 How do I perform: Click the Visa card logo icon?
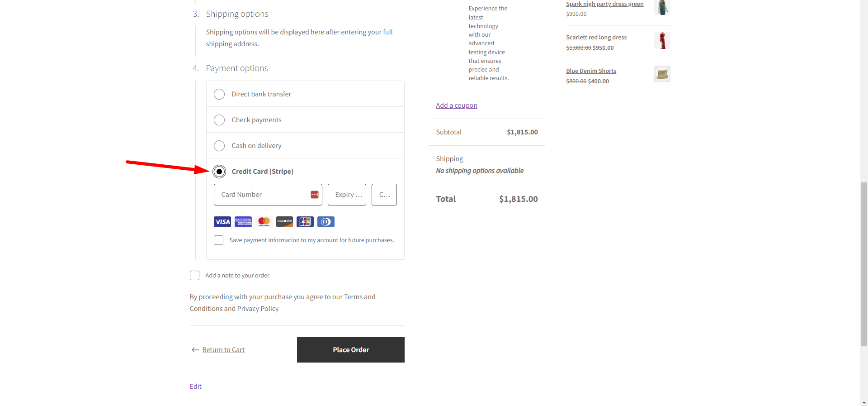coord(222,222)
